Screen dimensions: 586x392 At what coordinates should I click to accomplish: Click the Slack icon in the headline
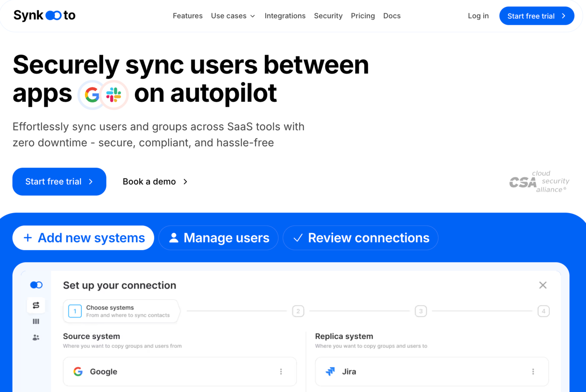click(x=114, y=95)
